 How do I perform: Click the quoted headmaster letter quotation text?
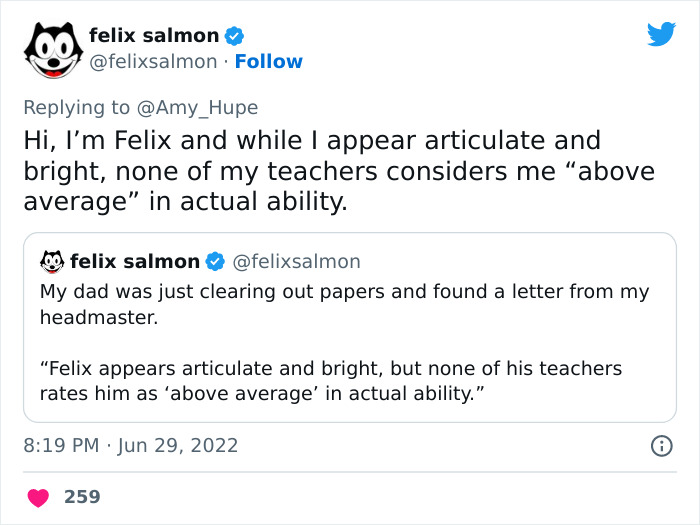click(330, 381)
